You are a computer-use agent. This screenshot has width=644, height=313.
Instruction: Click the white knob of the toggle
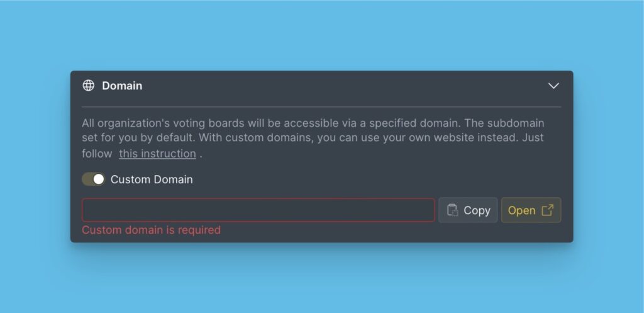[98, 179]
